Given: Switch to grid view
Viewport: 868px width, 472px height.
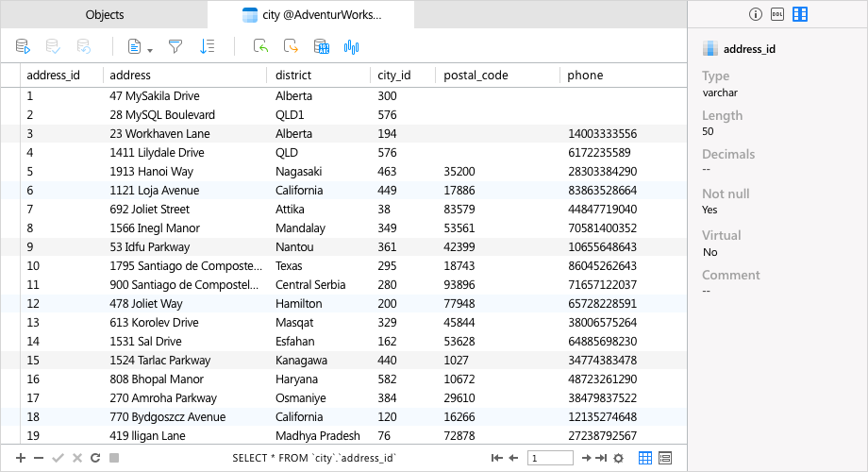Looking at the screenshot, I should [x=645, y=458].
